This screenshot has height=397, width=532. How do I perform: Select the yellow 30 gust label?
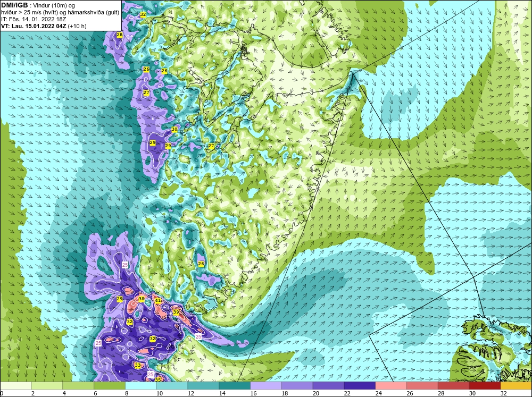click(x=174, y=129)
